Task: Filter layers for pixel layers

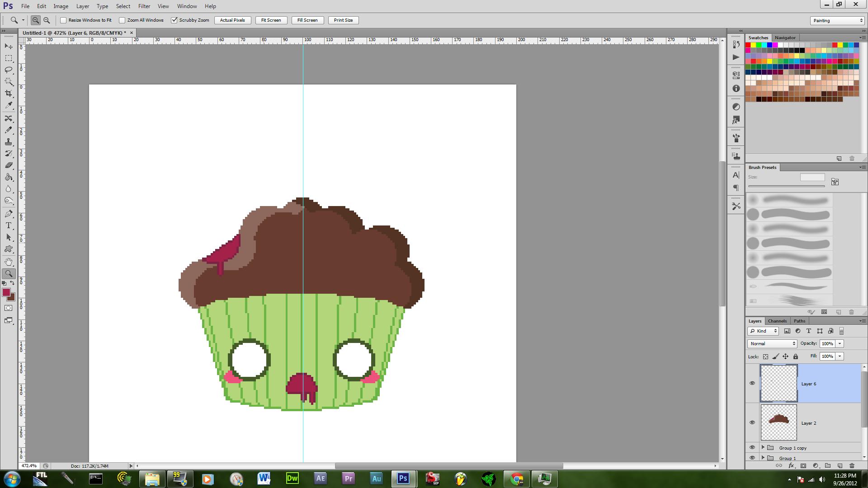Action: pos(787,331)
